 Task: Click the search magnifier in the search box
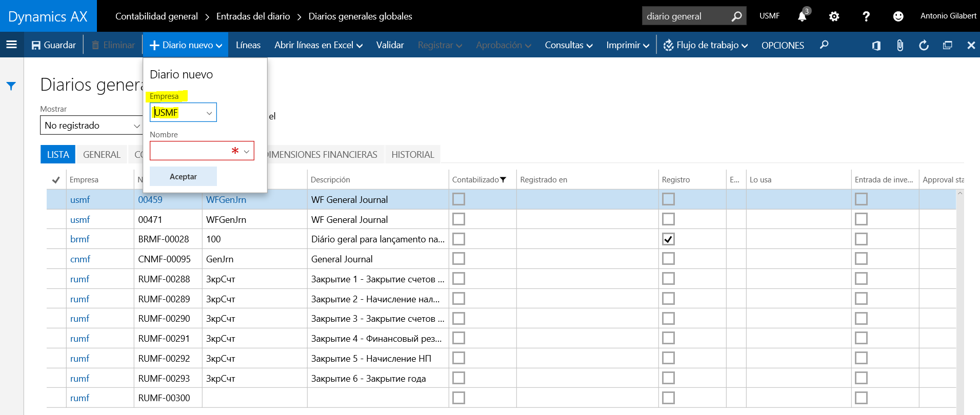click(736, 16)
